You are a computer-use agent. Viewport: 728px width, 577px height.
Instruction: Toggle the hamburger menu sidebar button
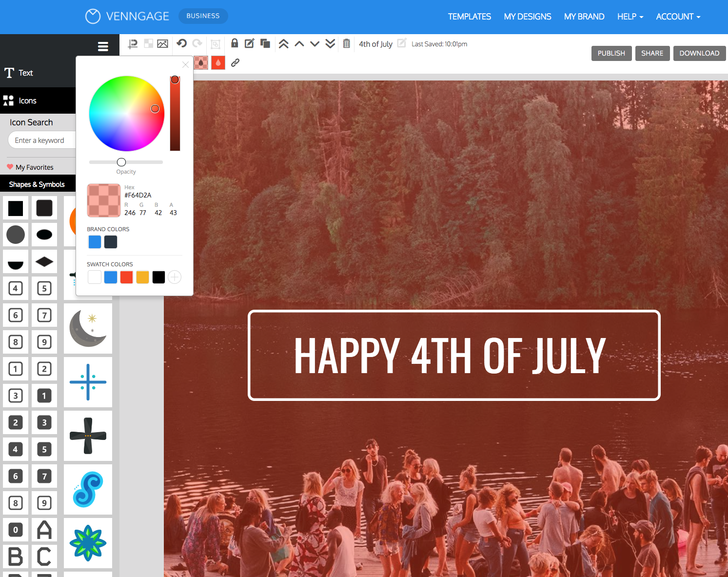click(x=103, y=47)
